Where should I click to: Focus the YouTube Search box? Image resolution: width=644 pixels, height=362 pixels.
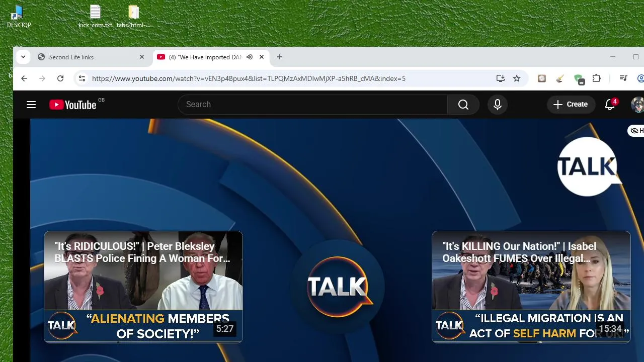(x=312, y=105)
